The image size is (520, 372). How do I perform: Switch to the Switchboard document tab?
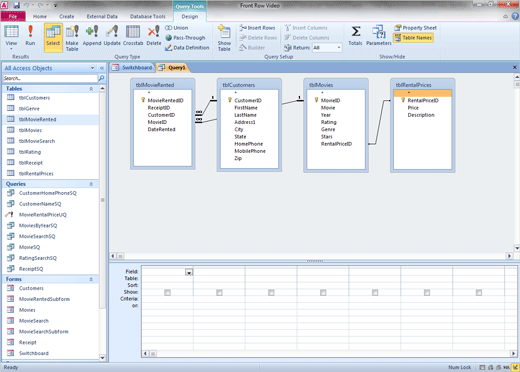coord(132,68)
